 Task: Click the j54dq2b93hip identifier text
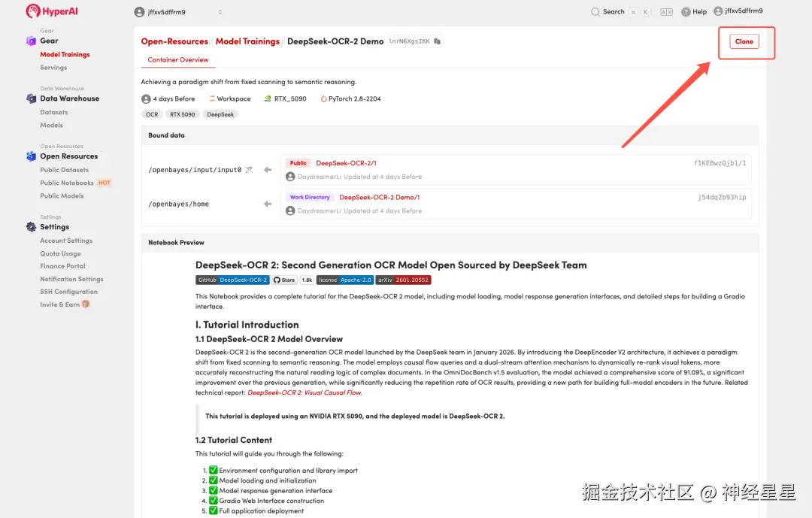pos(722,198)
